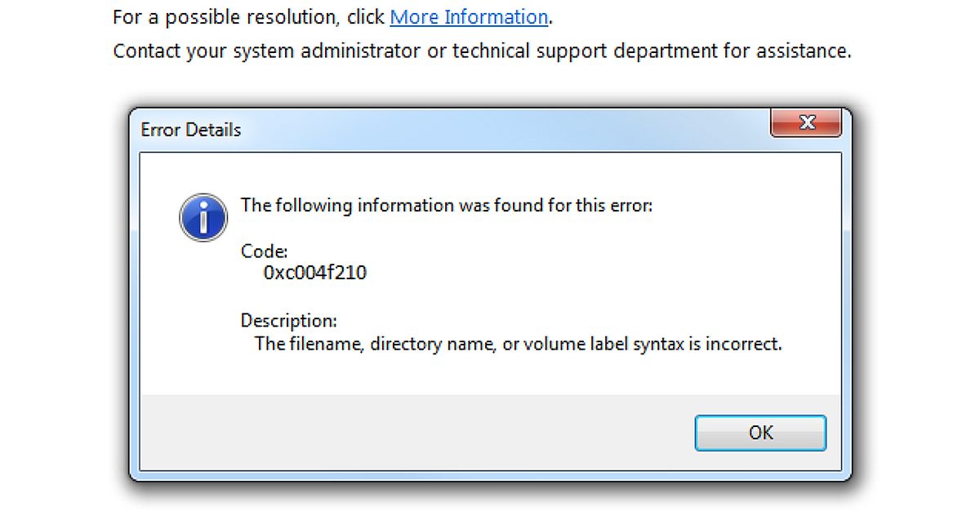
Task: Click the Description: label
Action: tap(288, 320)
